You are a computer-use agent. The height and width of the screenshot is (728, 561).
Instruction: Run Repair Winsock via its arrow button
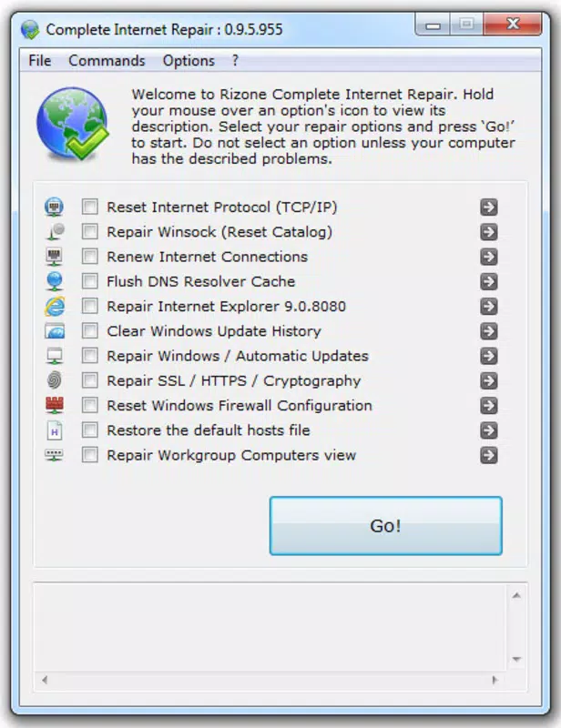[x=488, y=232]
